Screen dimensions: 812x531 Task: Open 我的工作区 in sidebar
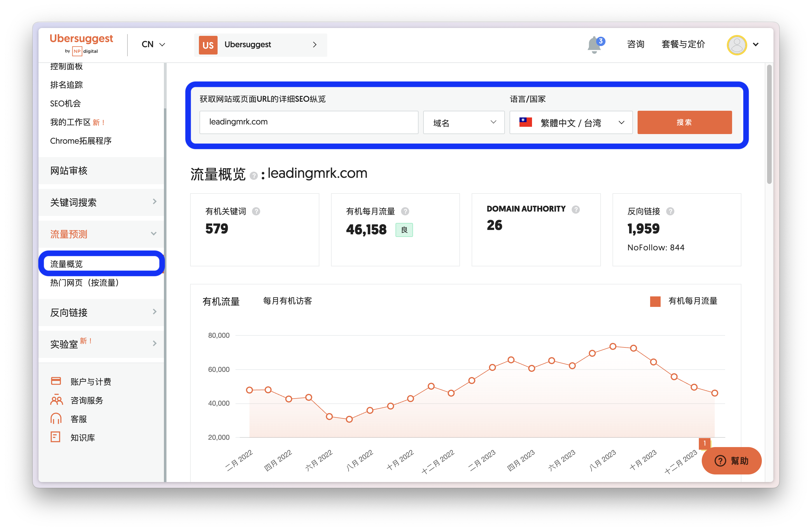pyautogui.click(x=70, y=122)
